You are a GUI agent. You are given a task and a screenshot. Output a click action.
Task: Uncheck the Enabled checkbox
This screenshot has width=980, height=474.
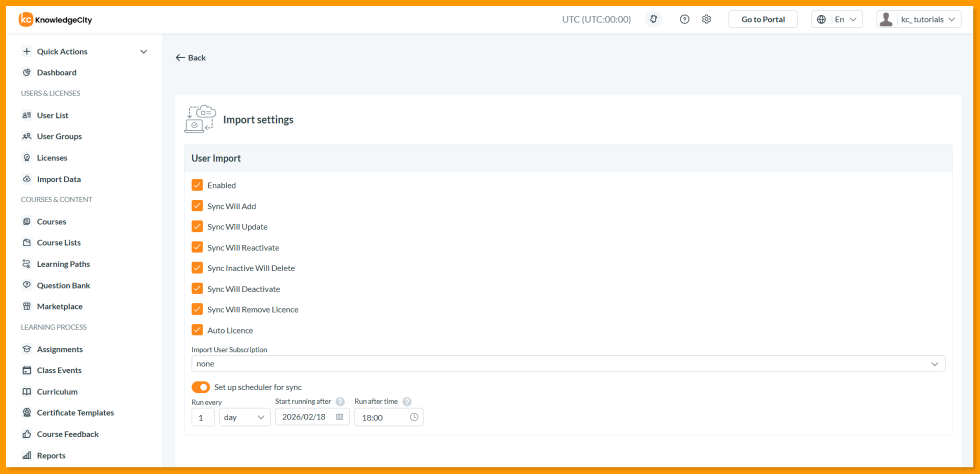point(197,185)
